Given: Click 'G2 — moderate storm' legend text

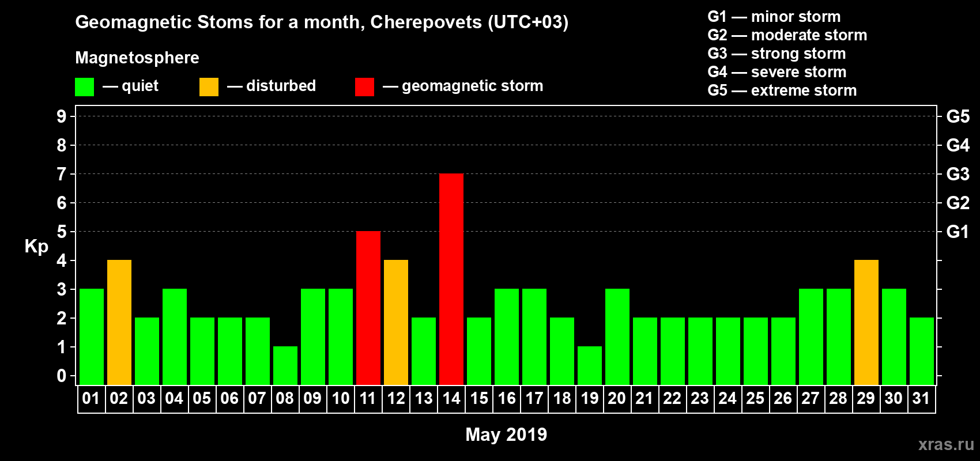Looking at the screenshot, I should (787, 35).
